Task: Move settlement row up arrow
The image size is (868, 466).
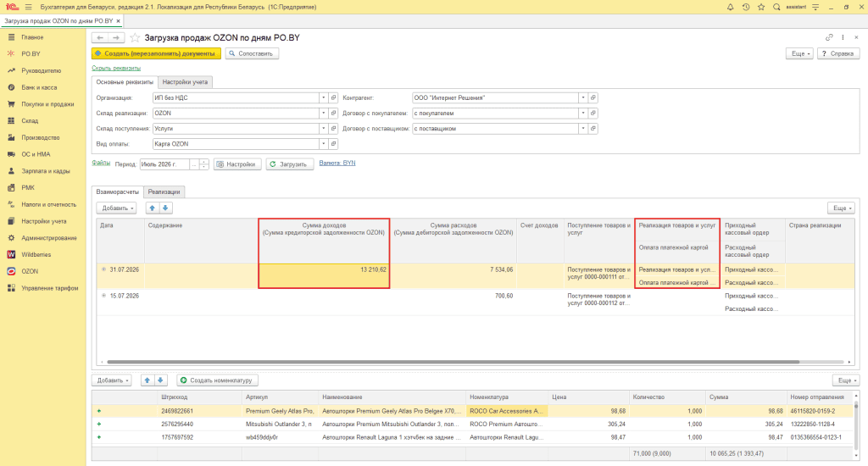Action: 153,208
